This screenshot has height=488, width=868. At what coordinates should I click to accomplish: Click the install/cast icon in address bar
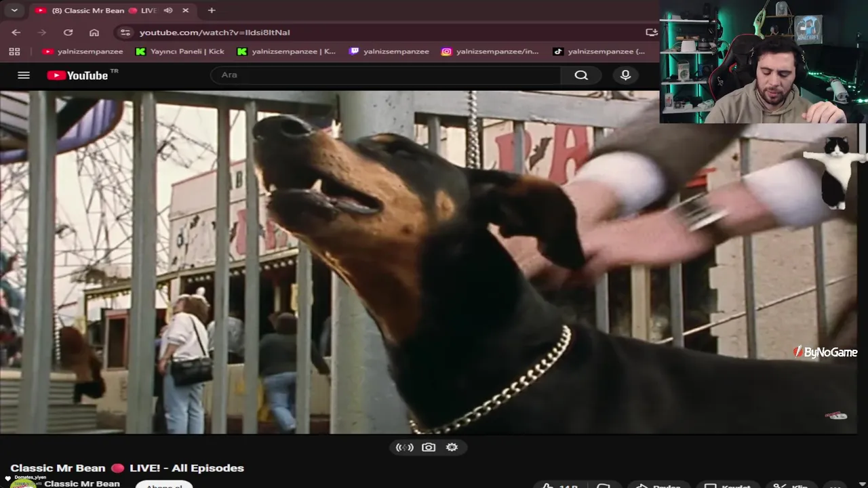[651, 33]
